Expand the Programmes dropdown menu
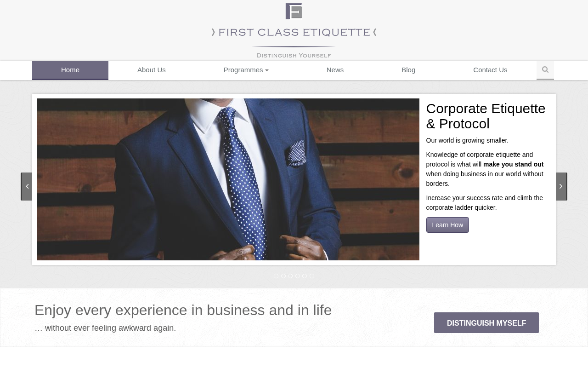The width and height of the screenshot is (588, 368). tap(246, 70)
